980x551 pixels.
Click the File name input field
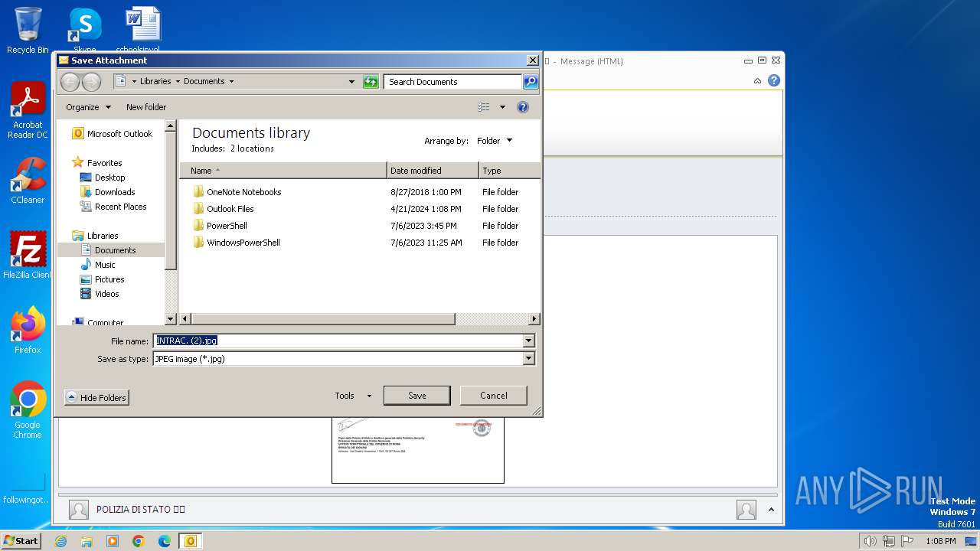(338, 341)
